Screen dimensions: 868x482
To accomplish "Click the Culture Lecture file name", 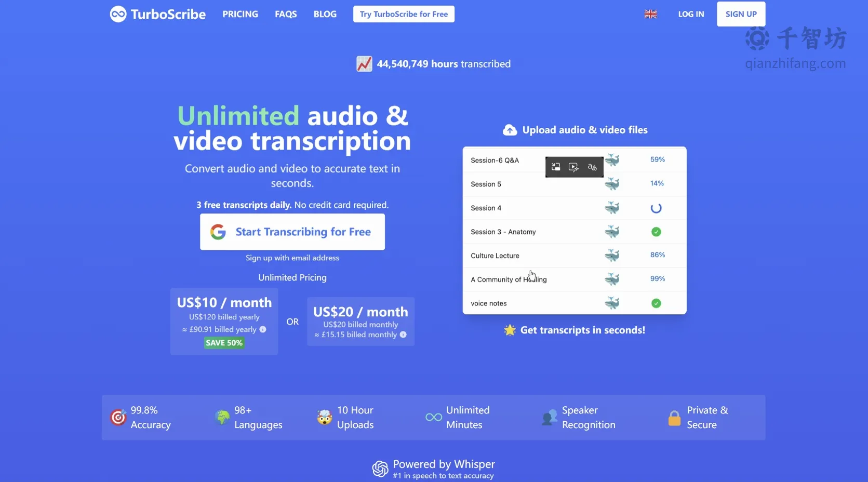I will [495, 256].
